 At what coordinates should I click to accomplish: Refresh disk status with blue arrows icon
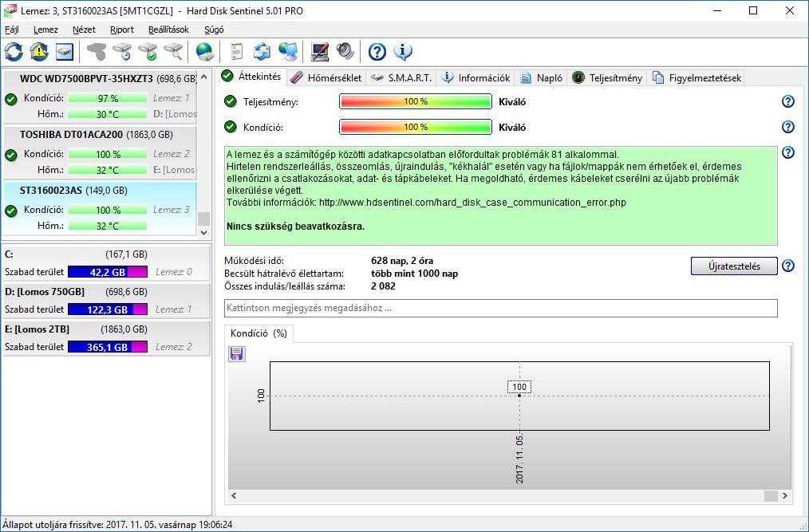(x=14, y=52)
